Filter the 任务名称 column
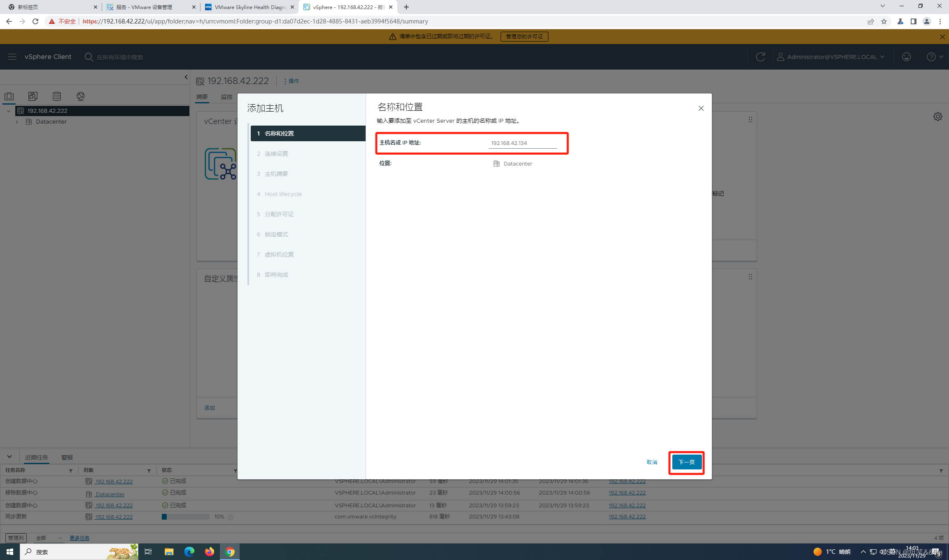Screen dimensions: 949x560 70,470
